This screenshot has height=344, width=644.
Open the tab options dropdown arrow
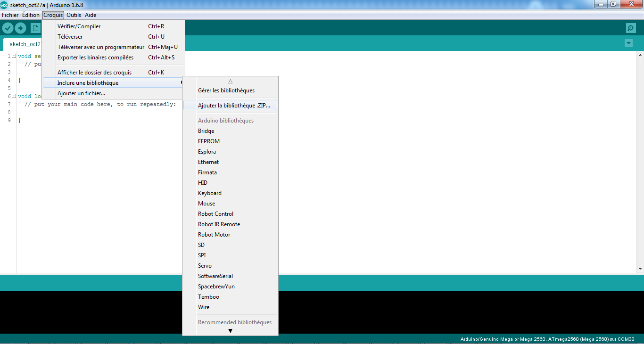point(628,43)
